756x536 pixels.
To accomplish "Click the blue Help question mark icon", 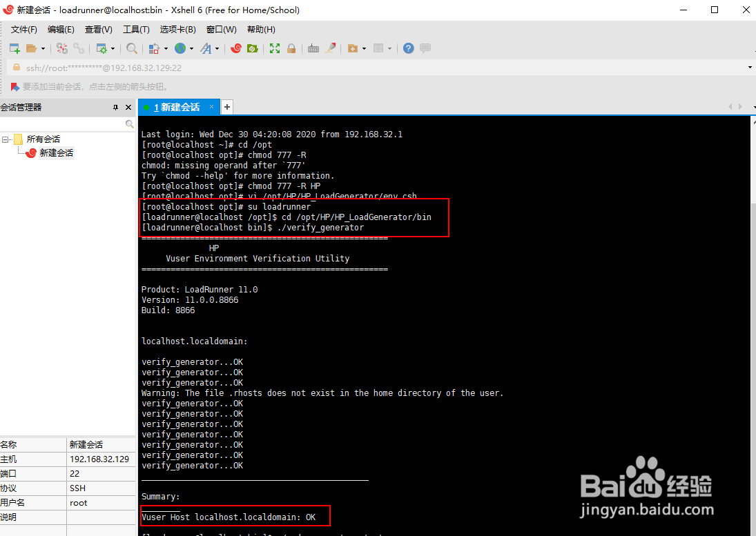I will click(408, 48).
